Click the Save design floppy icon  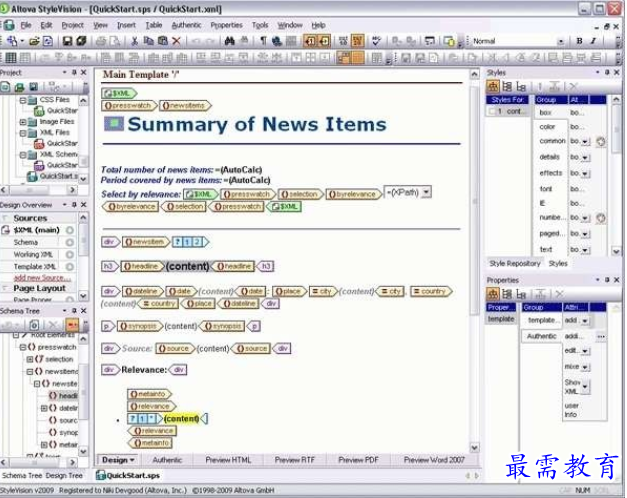pyautogui.click(x=67, y=41)
